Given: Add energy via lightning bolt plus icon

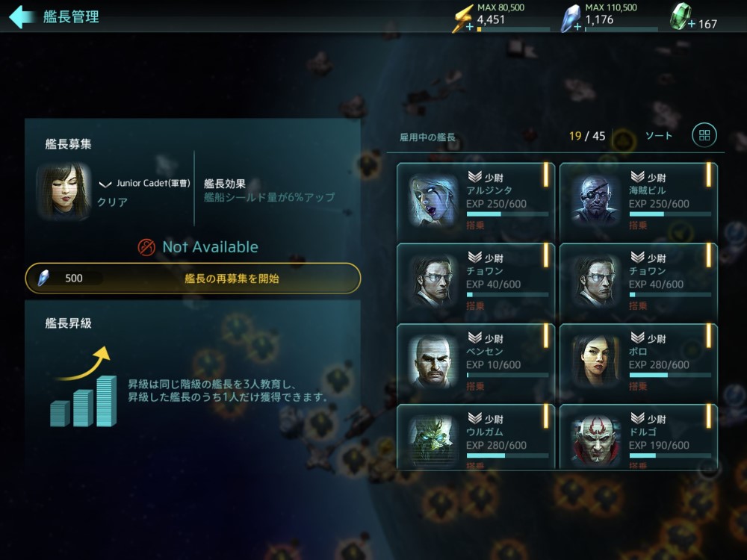Looking at the screenshot, I should click(x=462, y=19).
